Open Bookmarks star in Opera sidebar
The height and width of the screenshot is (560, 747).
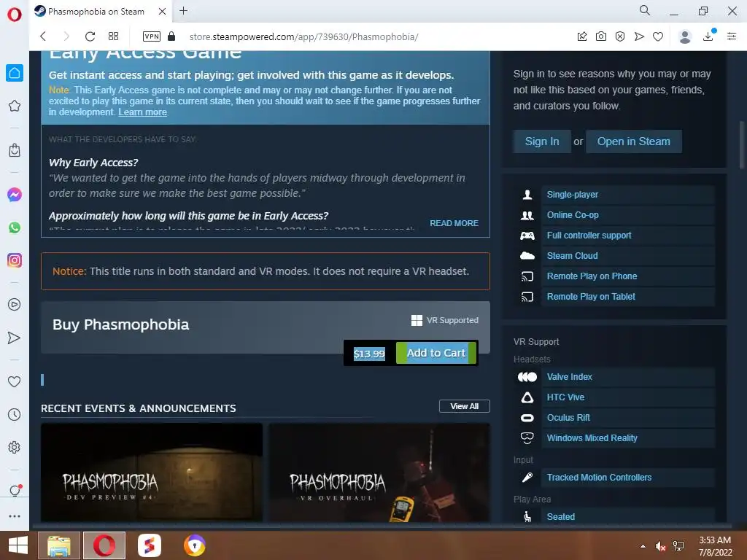15,106
